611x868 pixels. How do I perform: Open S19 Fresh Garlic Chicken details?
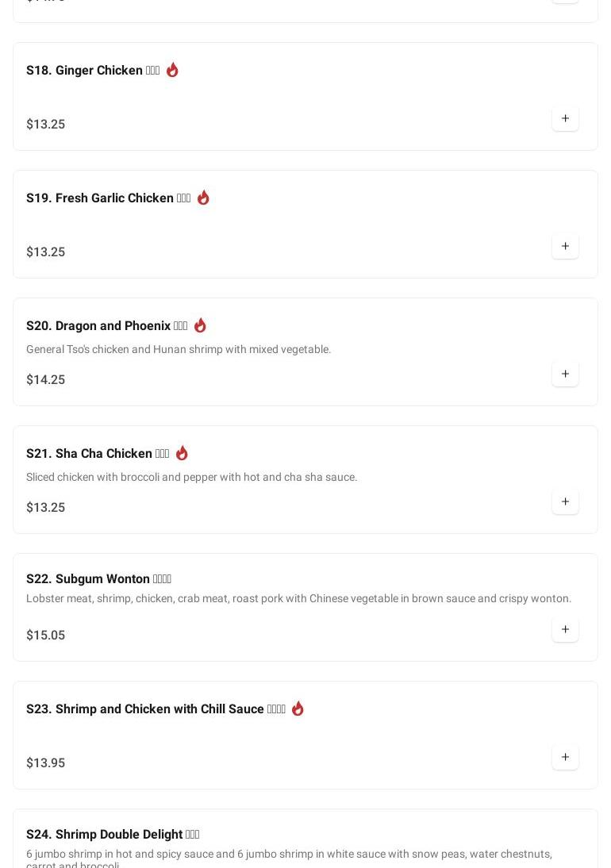108,198
